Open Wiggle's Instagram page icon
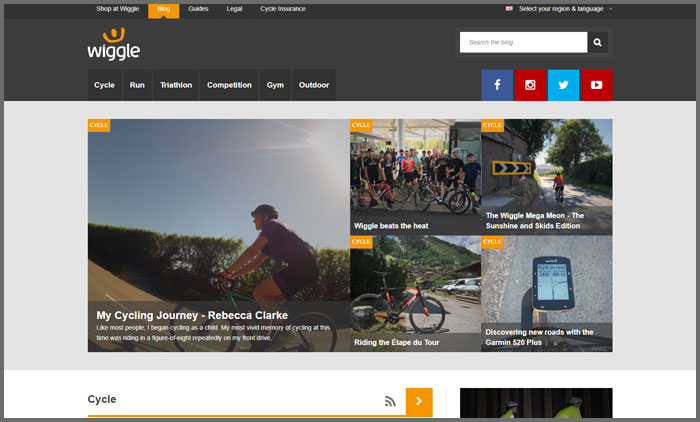 tap(530, 85)
